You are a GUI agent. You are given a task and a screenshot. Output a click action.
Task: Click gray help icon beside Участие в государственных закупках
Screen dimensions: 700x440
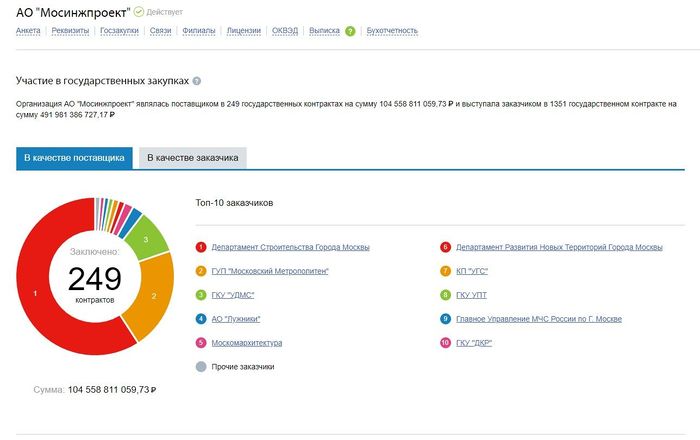click(197, 81)
